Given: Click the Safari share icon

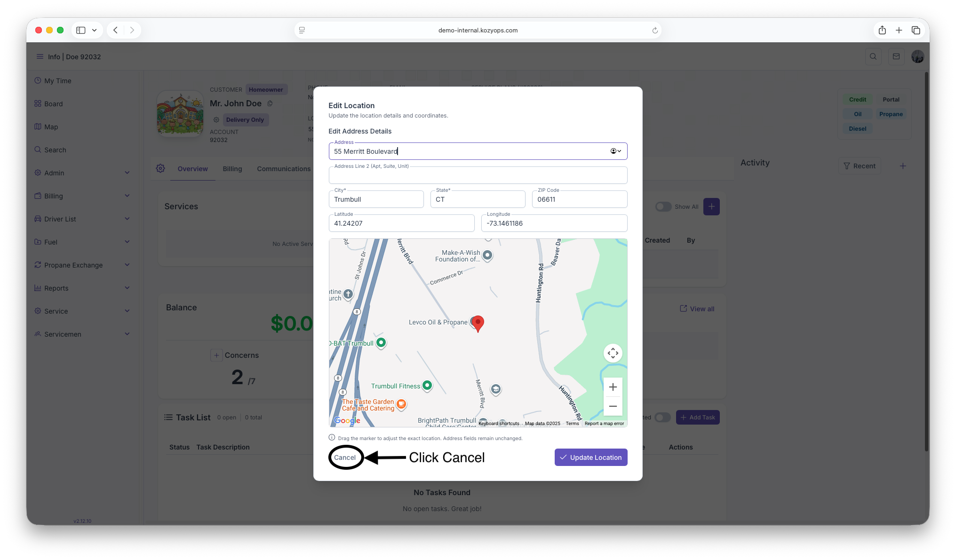Looking at the screenshot, I should (882, 30).
